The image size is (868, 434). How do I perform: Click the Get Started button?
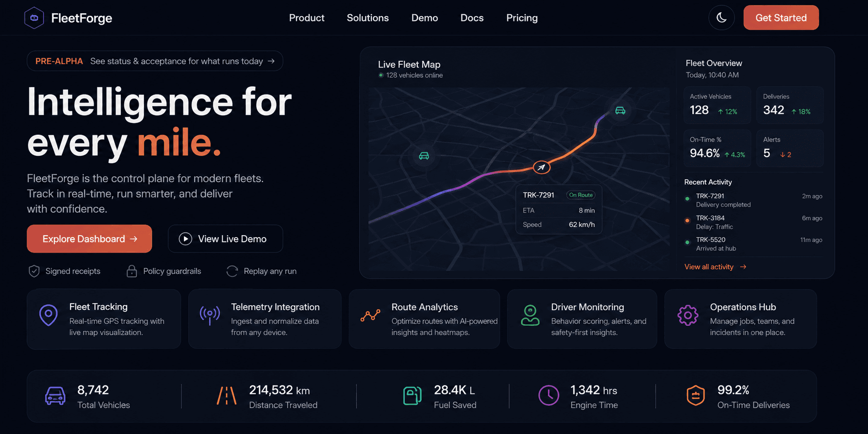781,18
